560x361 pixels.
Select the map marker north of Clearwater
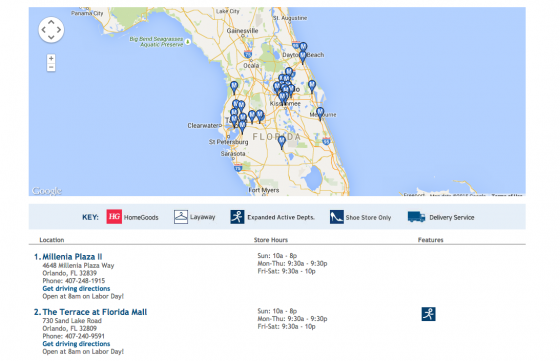[234, 87]
